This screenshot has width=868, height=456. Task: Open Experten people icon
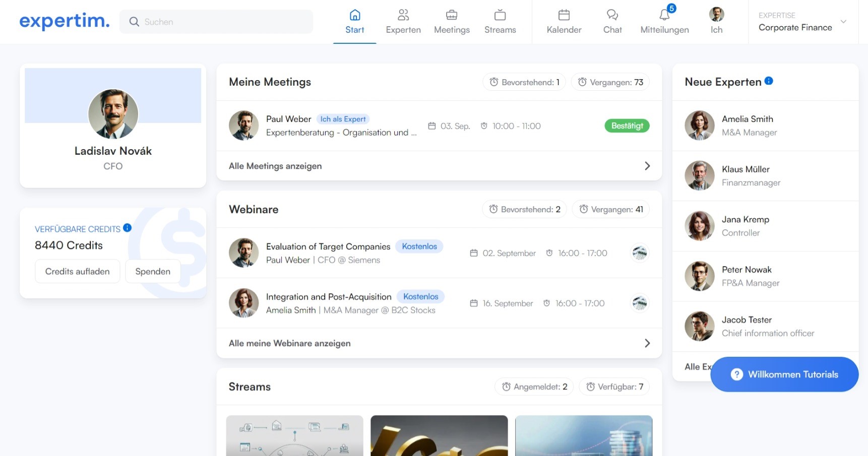point(403,15)
